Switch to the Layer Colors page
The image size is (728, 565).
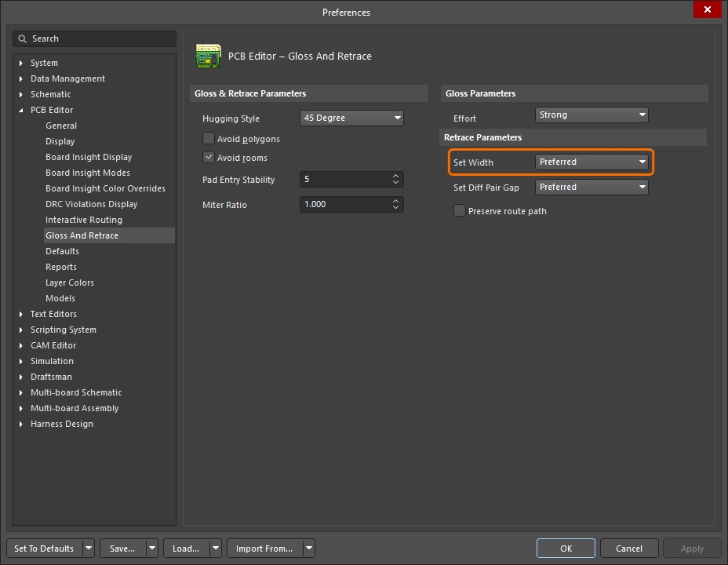tap(71, 282)
